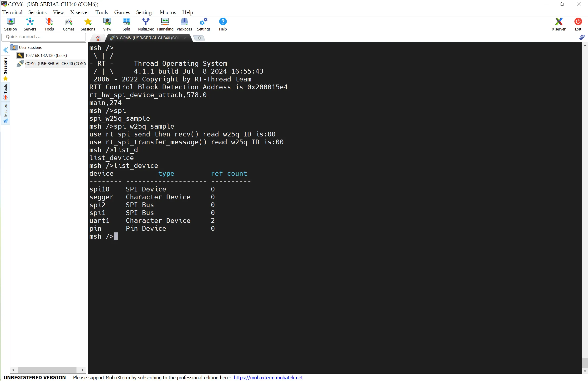Open the Terminal menu
Viewport: 588px width, 381px height.
tap(12, 12)
